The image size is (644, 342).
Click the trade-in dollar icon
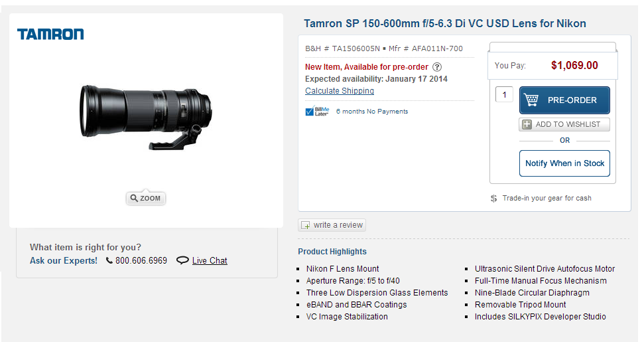coord(493,198)
